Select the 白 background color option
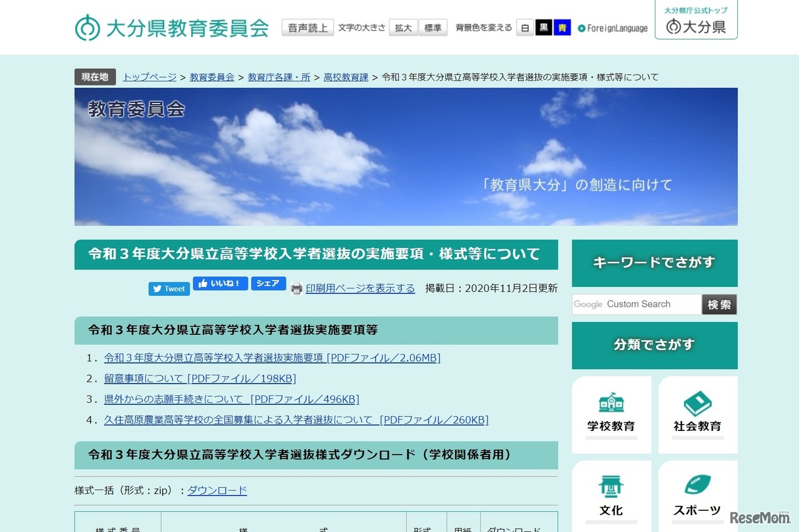The height and width of the screenshot is (532, 799). (526, 27)
